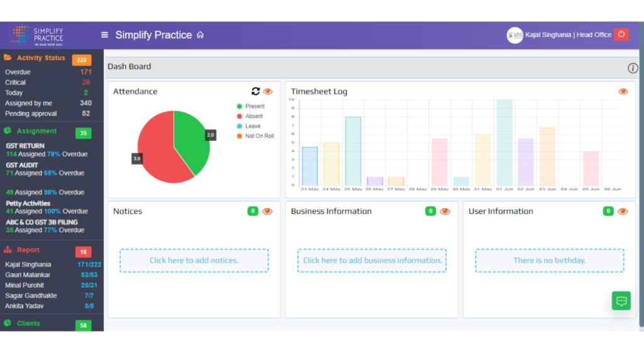
Task: Click the 25 May timesheet bar
Action: pyautogui.click(x=353, y=151)
